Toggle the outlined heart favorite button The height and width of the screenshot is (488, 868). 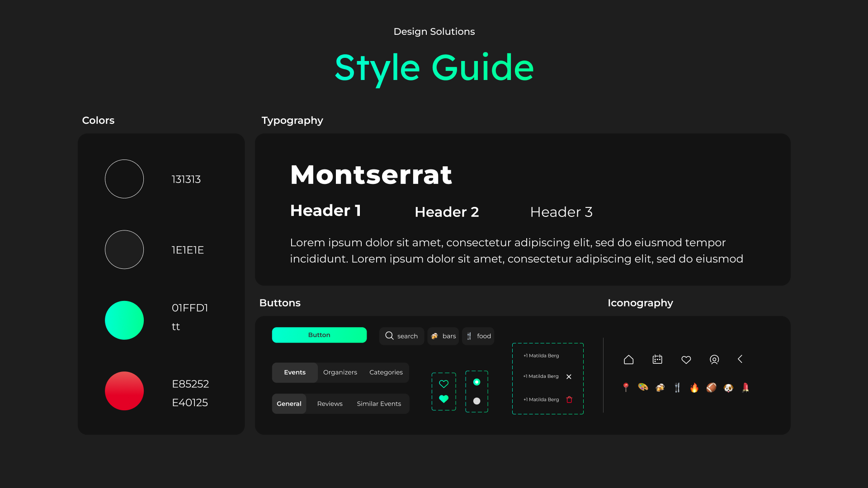point(444,384)
